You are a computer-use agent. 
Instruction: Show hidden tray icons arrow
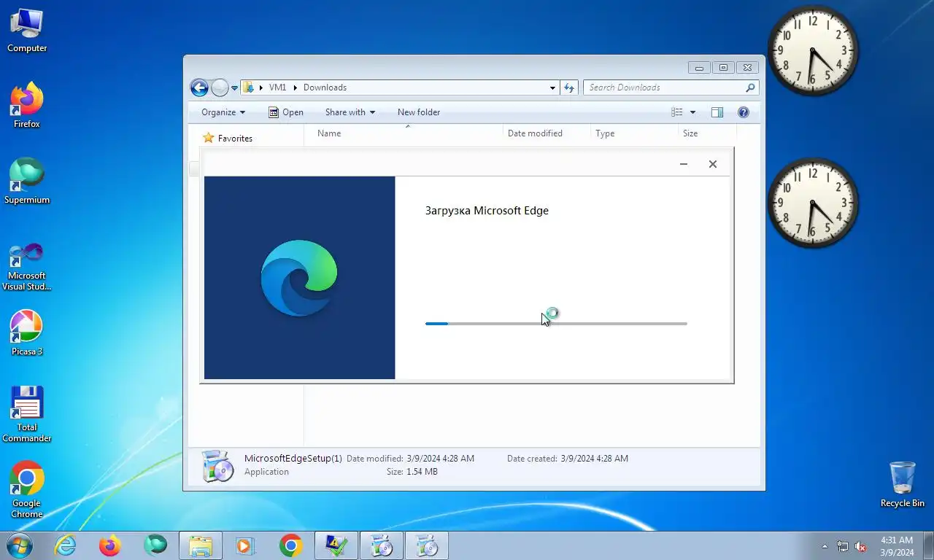point(825,546)
